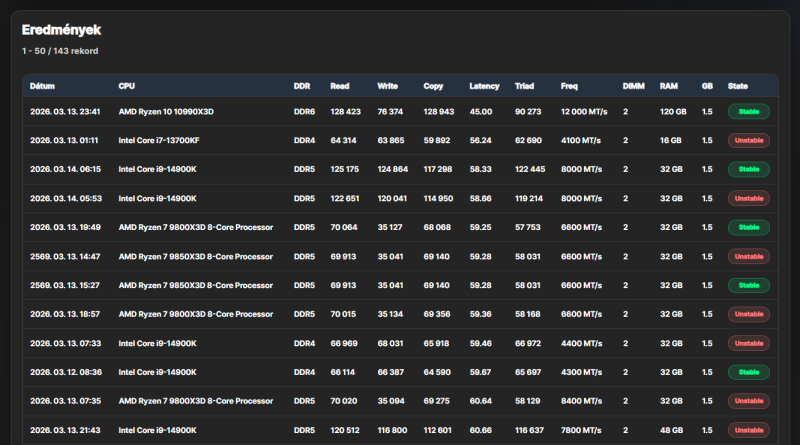Click Triad value 90 273

tap(528, 111)
